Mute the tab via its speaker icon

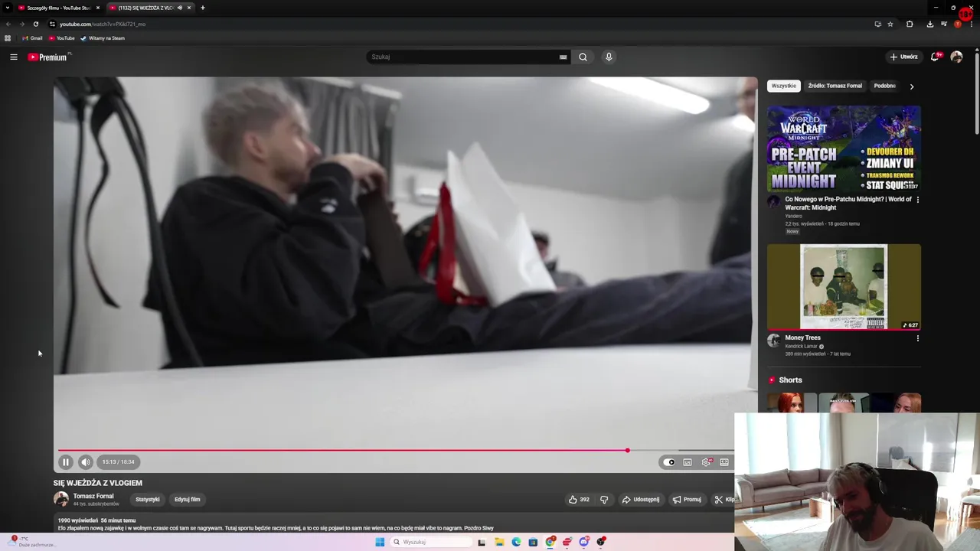pyautogui.click(x=180, y=8)
